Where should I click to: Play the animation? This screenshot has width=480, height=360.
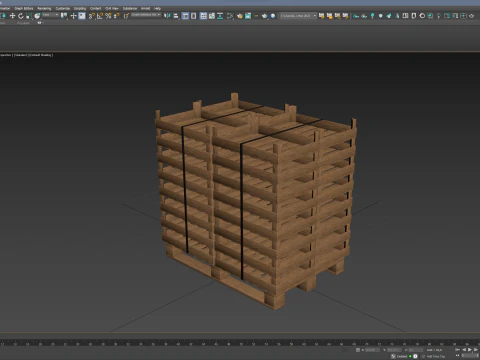tap(470, 350)
